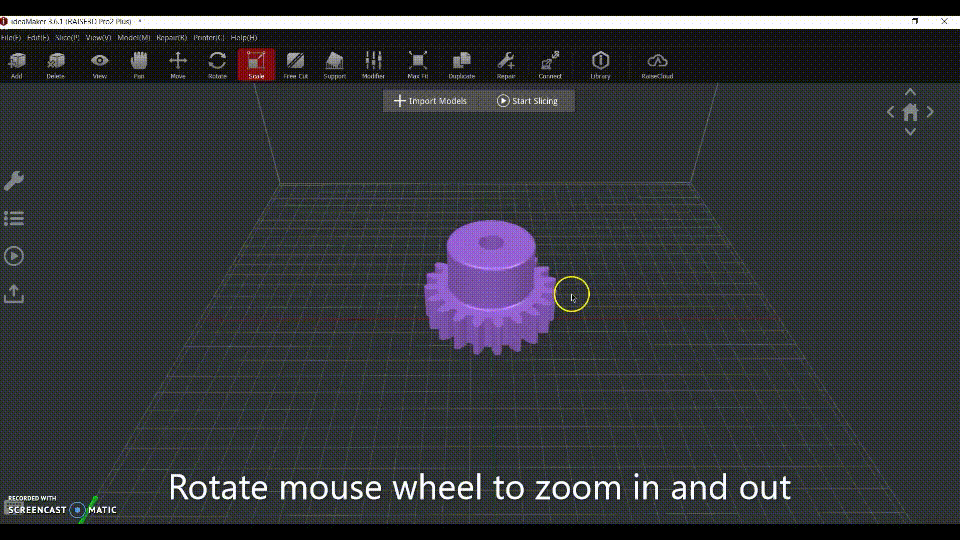Close the ideaMaker window

944,21
